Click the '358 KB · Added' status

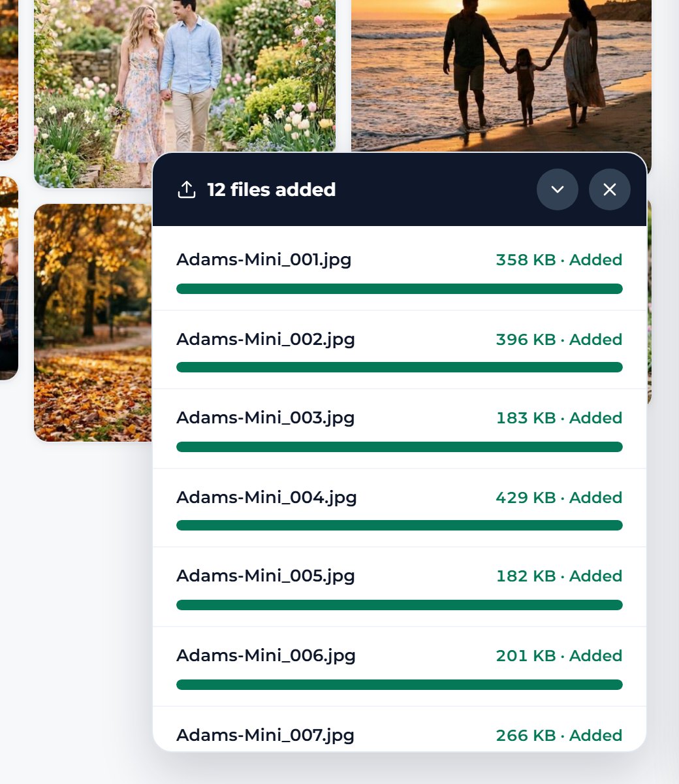click(559, 260)
